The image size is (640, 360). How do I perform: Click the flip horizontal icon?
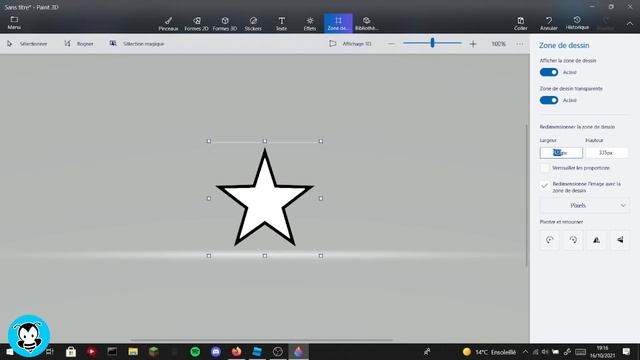(x=596, y=240)
